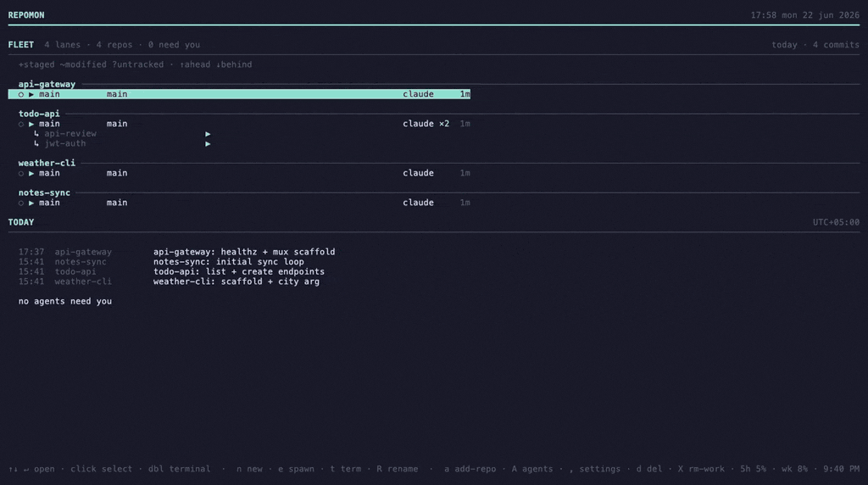The width and height of the screenshot is (868, 485).
Task: Click 'notes-sync: initial sync loop' commit
Action: coord(229,262)
